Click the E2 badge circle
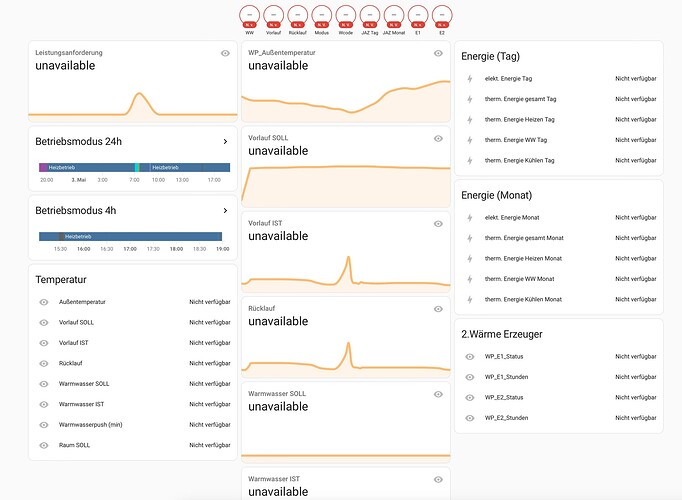 [x=441, y=16]
